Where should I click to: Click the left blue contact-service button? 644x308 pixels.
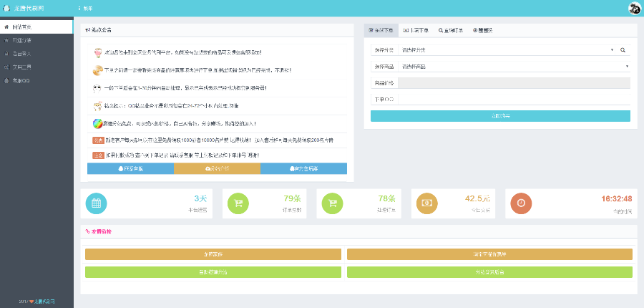coord(131,168)
